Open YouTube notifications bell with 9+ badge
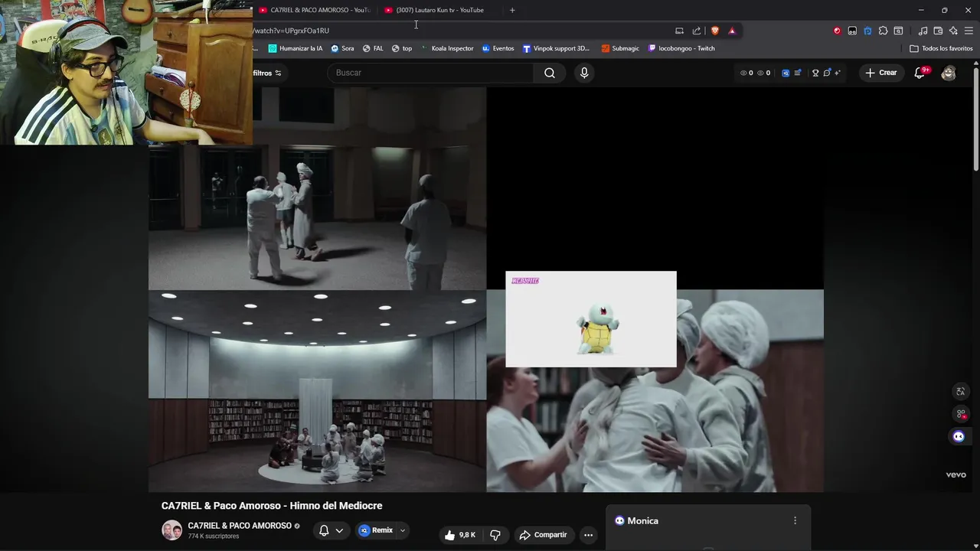This screenshot has height=551, width=980. [x=920, y=73]
